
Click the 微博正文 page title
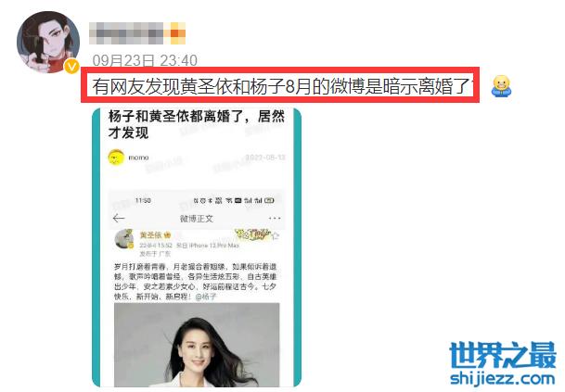click(x=197, y=219)
